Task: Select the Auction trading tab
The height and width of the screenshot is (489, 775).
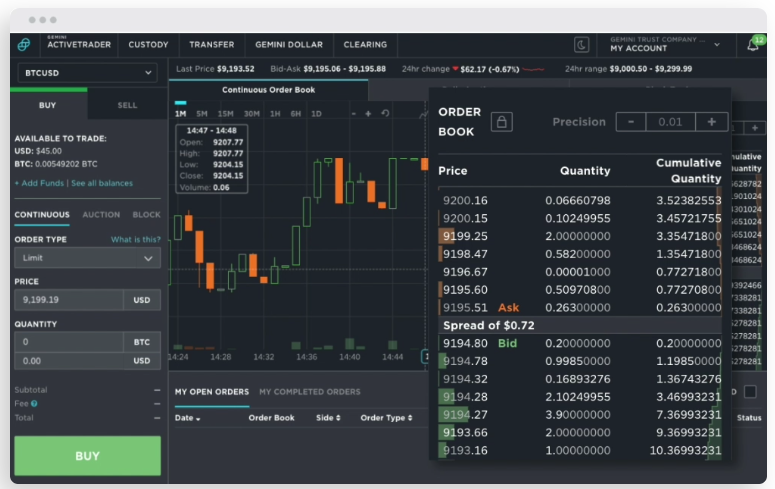Action: [x=101, y=215]
